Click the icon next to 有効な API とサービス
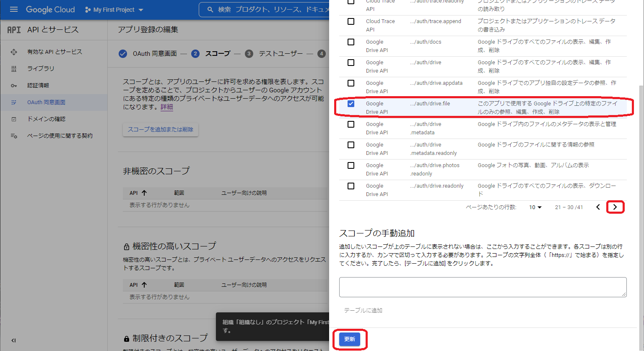Image resolution: width=644 pixels, height=351 pixels. pyautogui.click(x=14, y=52)
